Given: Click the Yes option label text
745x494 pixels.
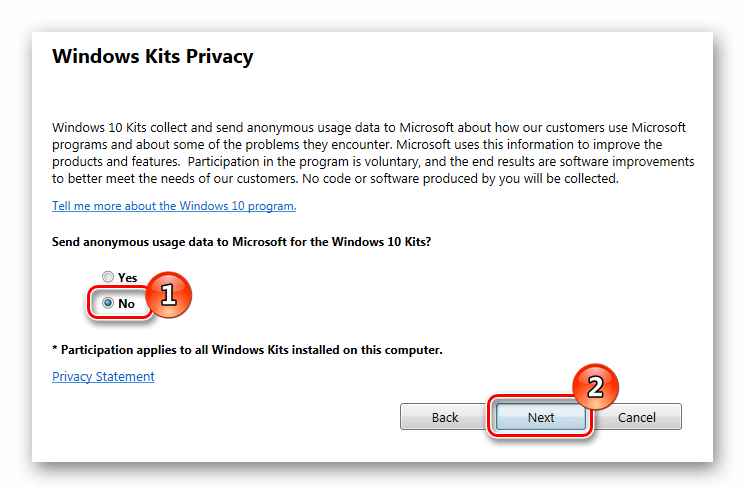Looking at the screenshot, I should click(127, 277).
